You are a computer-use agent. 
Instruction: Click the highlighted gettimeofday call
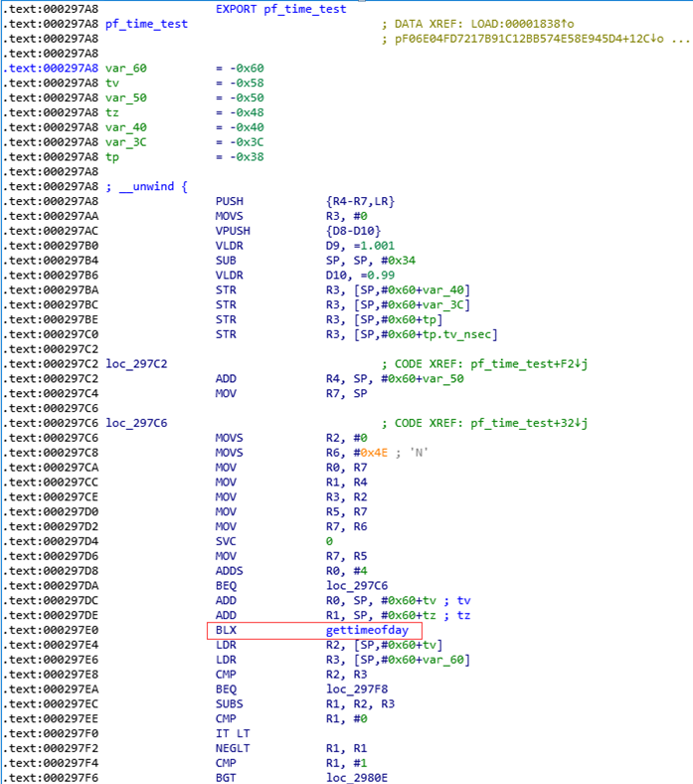click(x=367, y=630)
